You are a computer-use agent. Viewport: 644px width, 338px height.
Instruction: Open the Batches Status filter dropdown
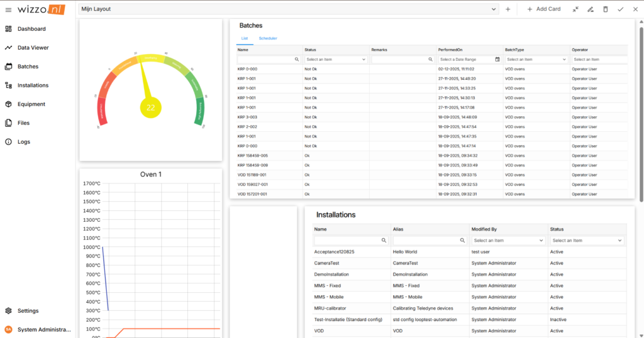tap(336, 60)
